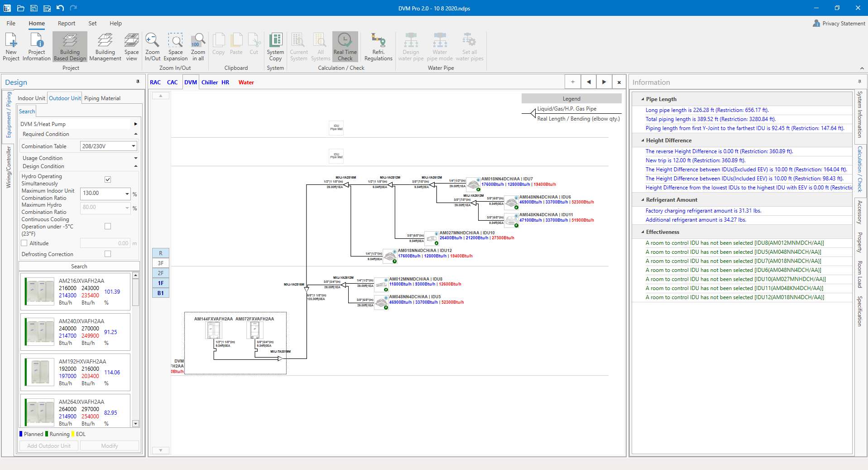Screen dimensions: 868x470
Task: Open Maximum Indoor Unit Combination Ratio dropdown
Action: [x=127, y=194]
